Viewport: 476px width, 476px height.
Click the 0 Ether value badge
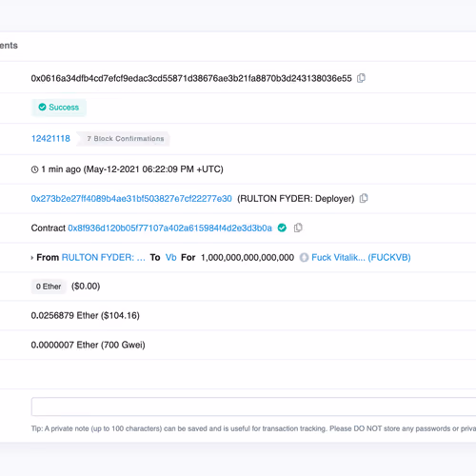[x=49, y=287]
